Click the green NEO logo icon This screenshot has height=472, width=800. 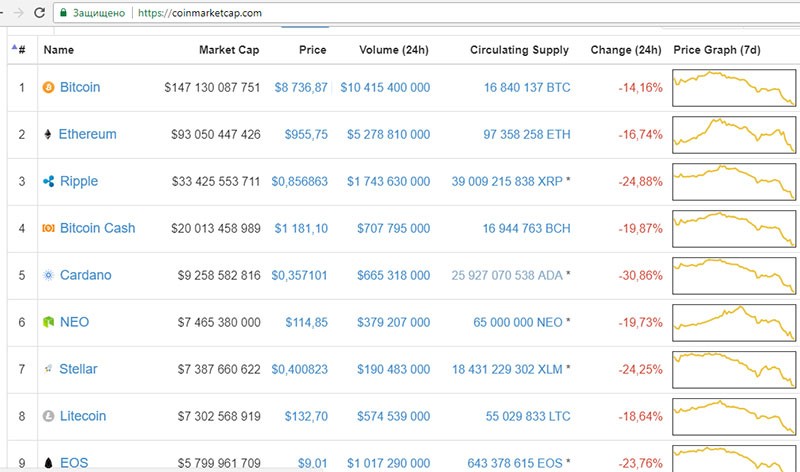click(48, 322)
